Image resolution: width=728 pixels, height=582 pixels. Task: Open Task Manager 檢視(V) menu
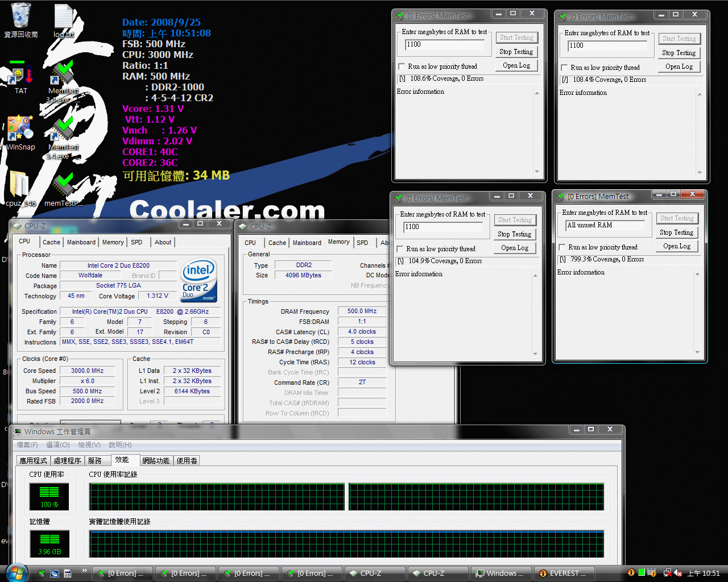point(89,445)
